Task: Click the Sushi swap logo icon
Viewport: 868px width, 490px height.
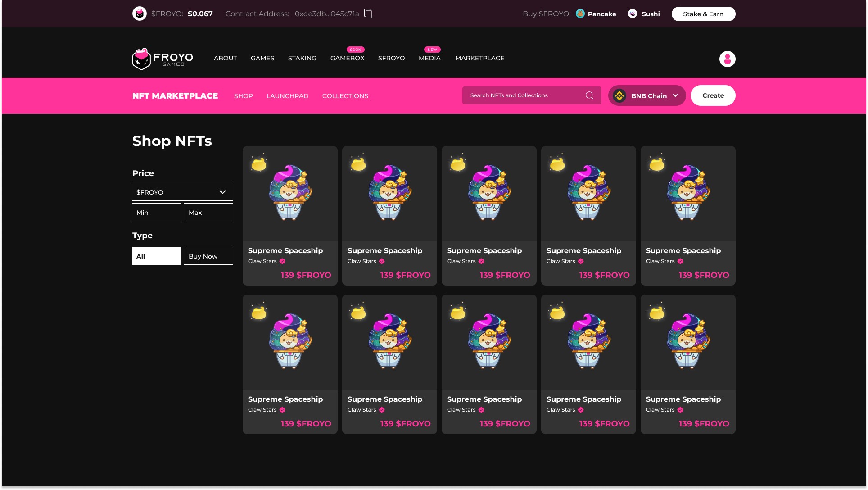Action: [633, 14]
